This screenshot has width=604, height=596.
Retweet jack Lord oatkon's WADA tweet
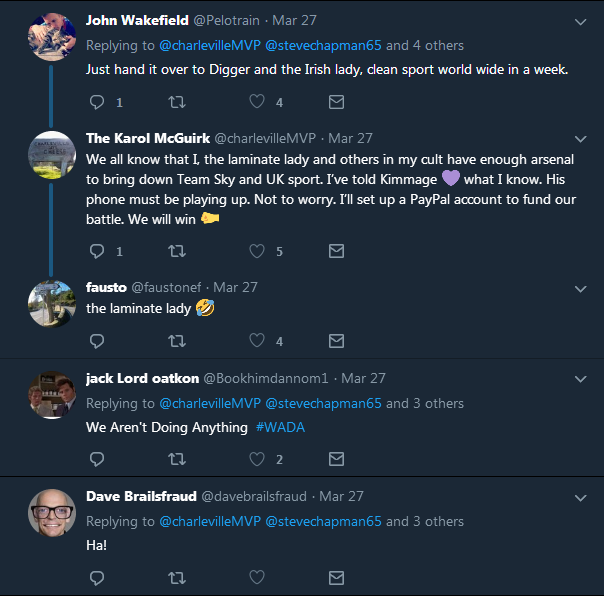point(177,459)
